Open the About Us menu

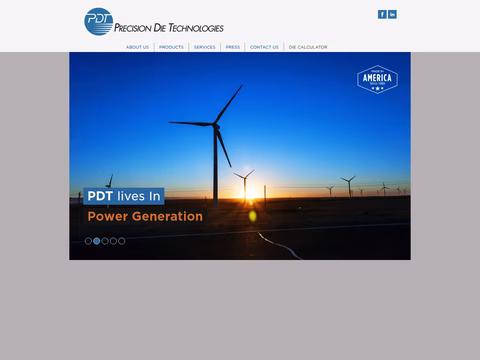tap(137, 47)
